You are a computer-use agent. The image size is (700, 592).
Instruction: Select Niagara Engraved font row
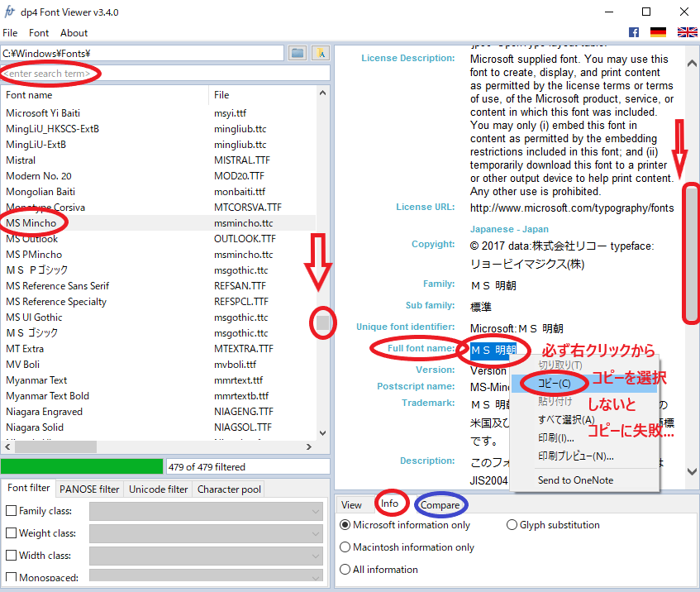(159, 412)
